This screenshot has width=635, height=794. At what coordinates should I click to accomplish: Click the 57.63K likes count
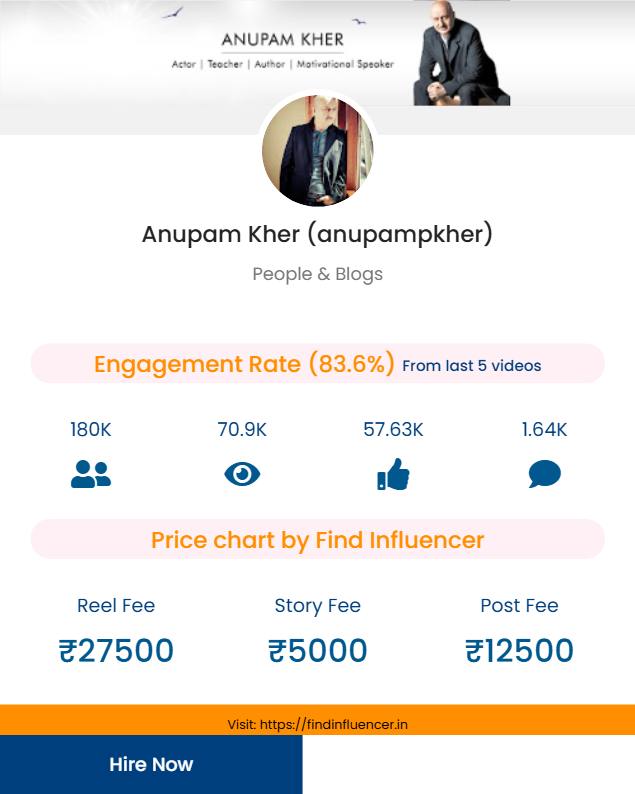point(393,429)
